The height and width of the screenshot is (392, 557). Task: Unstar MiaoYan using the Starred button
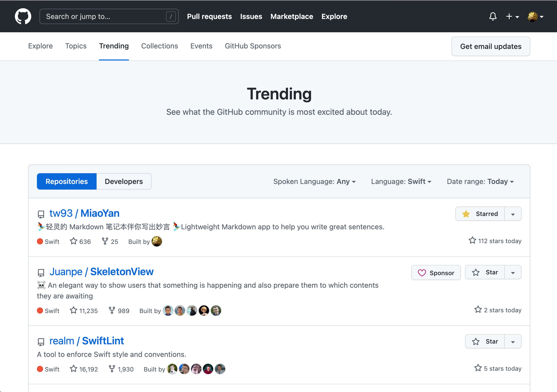(480, 214)
